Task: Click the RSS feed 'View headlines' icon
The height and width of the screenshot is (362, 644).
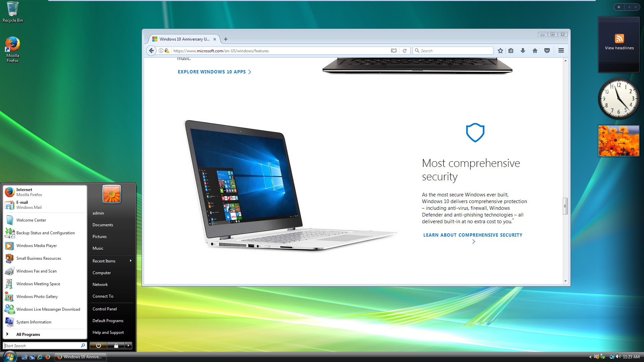Action: (619, 39)
